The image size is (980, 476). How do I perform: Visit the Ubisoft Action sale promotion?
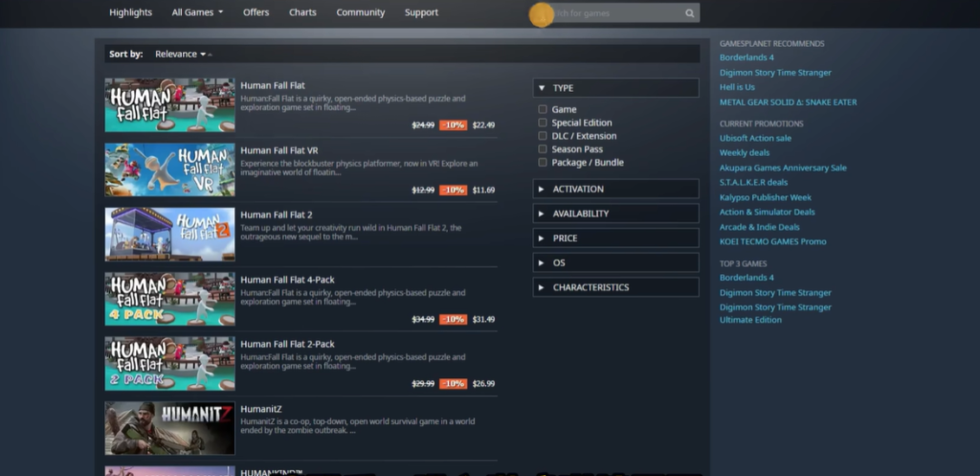click(755, 138)
